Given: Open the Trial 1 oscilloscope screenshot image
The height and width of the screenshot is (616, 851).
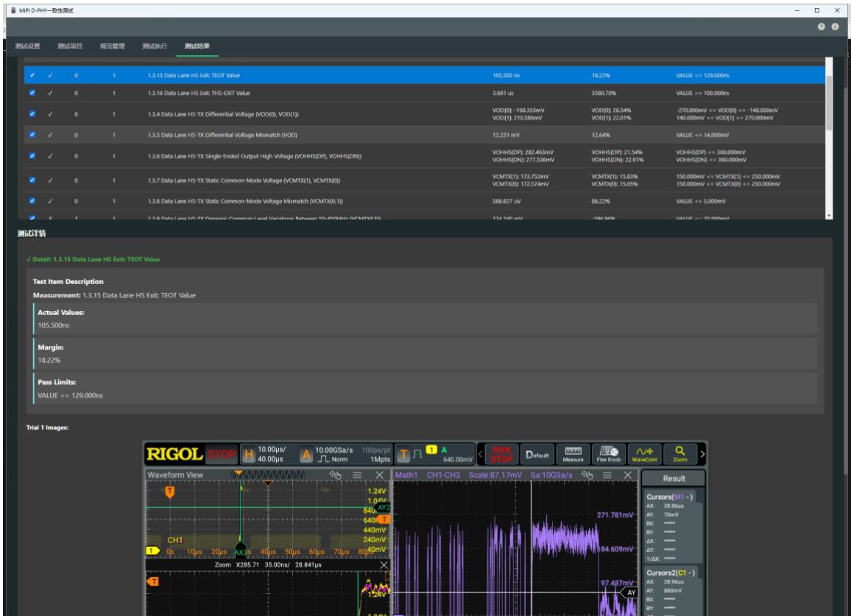Looking at the screenshot, I should coord(425,528).
